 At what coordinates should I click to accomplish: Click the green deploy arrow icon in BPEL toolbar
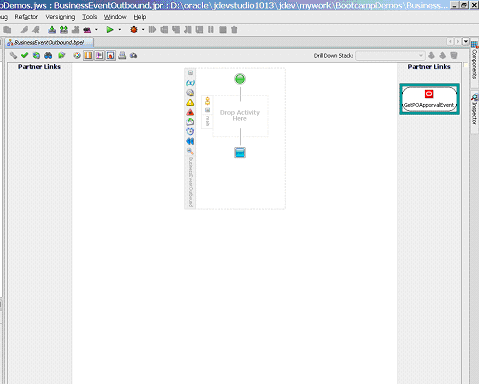coord(61,55)
